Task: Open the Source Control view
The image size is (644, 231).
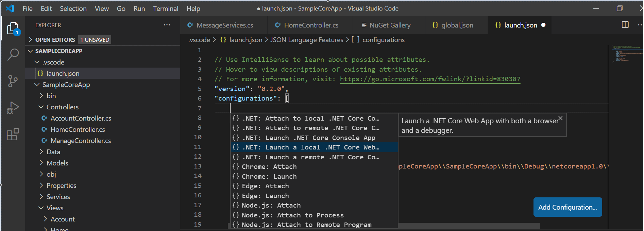Action: pyautogui.click(x=13, y=81)
